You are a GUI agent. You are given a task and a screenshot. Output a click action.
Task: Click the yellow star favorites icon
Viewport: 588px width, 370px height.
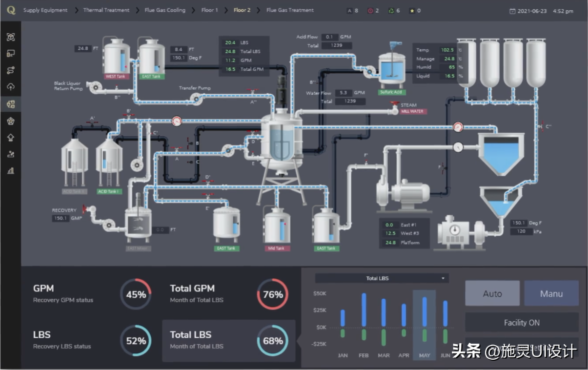click(x=412, y=11)
